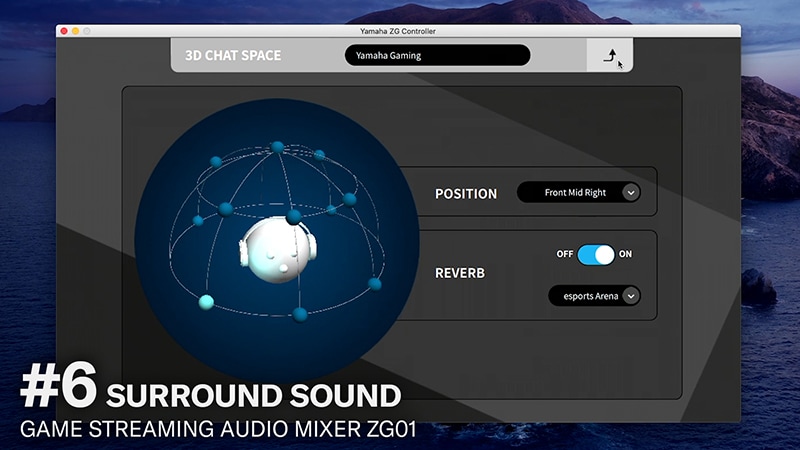The height and width of the screenshot is (450, 800).
Task: Click the Yamaha Gaming name field
Action: [437, 56]
